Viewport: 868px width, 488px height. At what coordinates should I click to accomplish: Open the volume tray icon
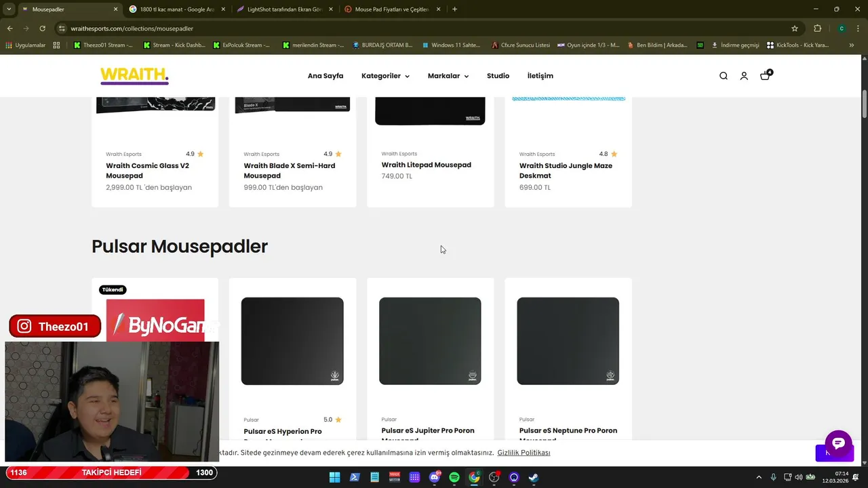tap(798, 477)
